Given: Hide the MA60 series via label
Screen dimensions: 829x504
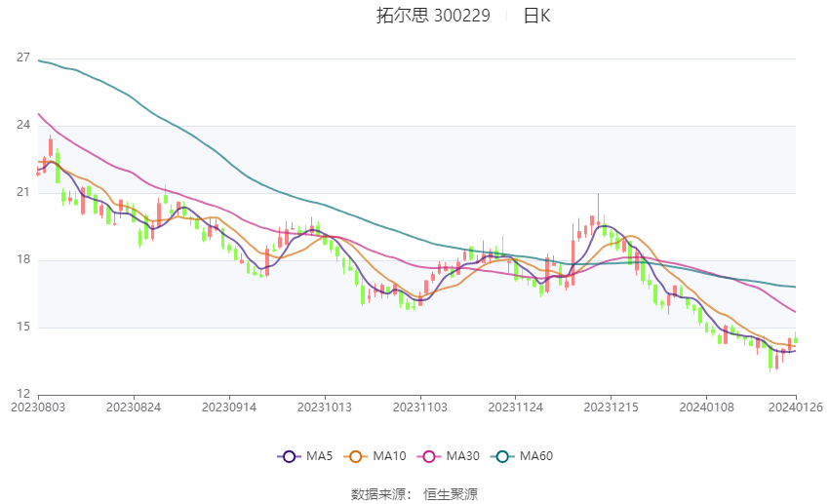Looking at the screenshot, I should coord(536,456).
